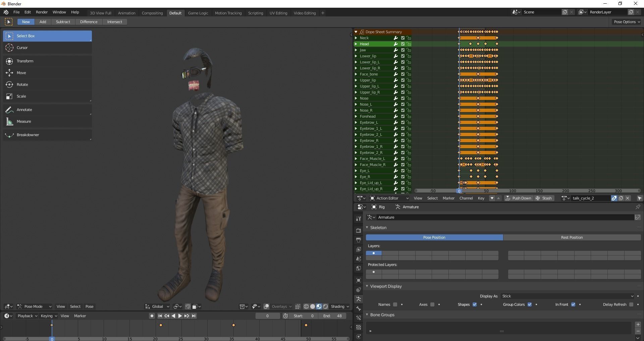Collapse the Dope Sheet Summary
This screenshot has width=644, height=341.
[356, 32]
